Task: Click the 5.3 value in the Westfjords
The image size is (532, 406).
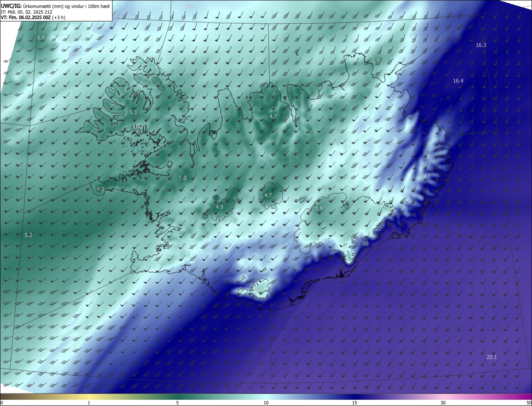Action: pyautogui.click(x=133, y=112)
